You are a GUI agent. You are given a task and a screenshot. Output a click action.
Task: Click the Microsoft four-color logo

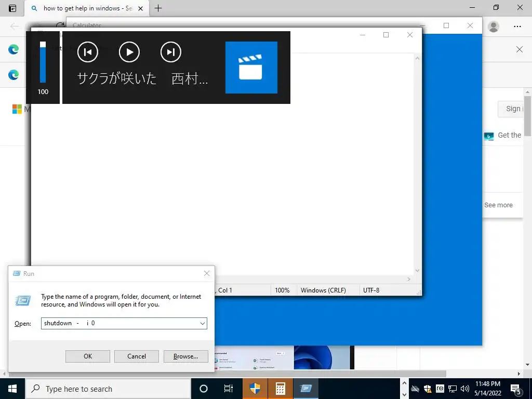click(x=17, y=109)
